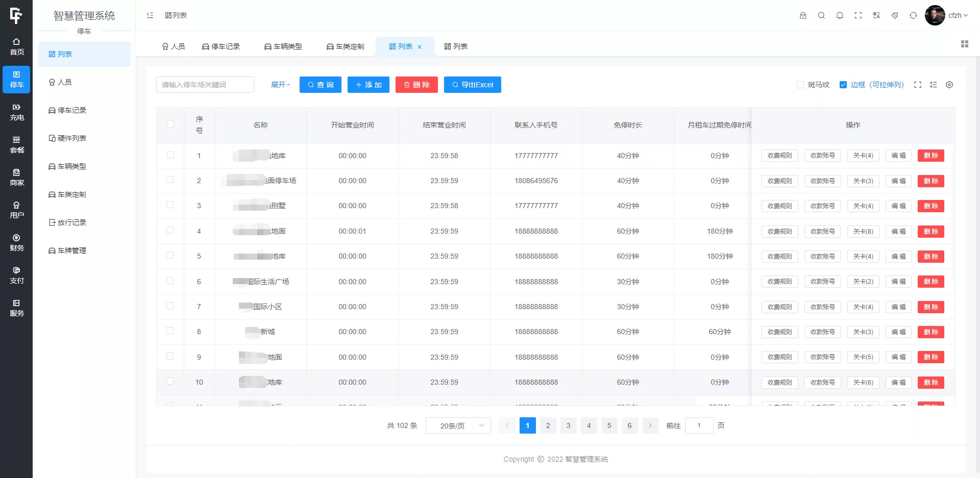Open the cfzh user account dropdown
The image size is (980, 478).
click(x=958, y=15)
